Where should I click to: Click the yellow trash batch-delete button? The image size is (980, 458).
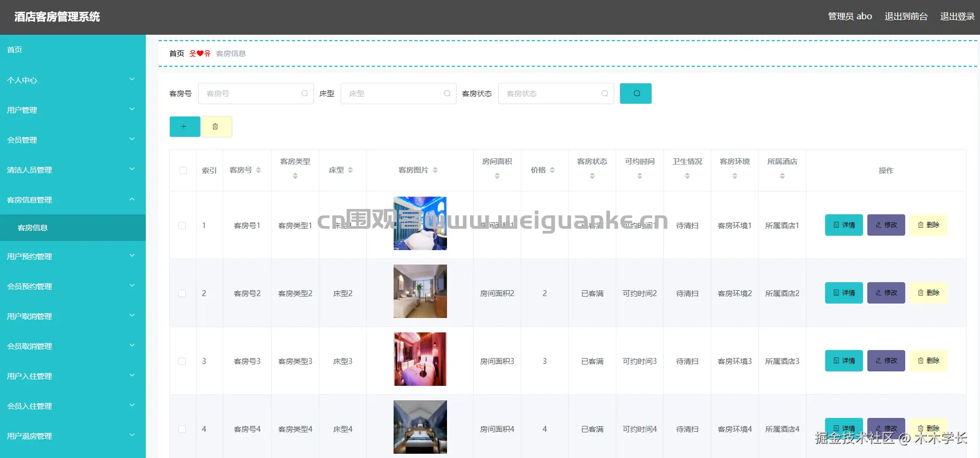(x=216, y=127)
